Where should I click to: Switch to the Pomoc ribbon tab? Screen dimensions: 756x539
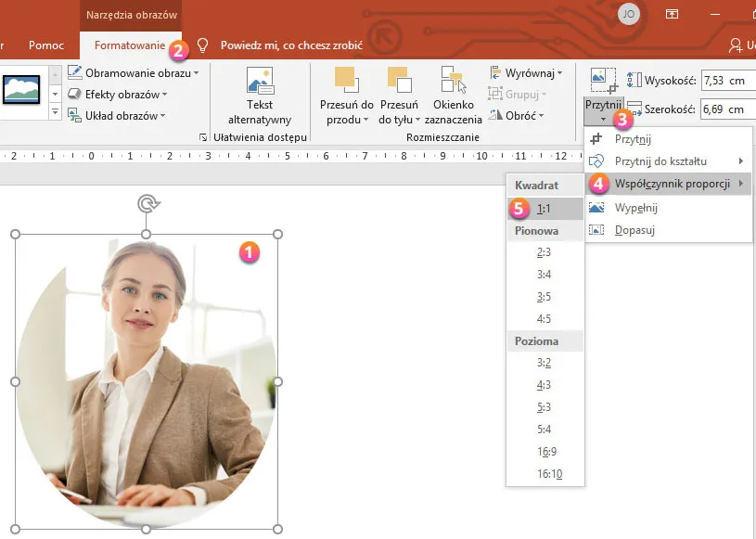[46, 44]
